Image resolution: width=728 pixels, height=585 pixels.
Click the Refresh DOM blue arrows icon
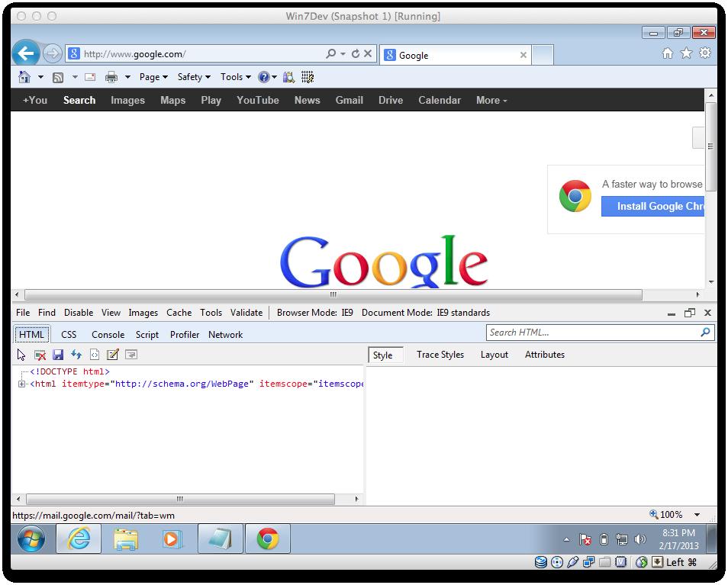click(x=76, y=355)
